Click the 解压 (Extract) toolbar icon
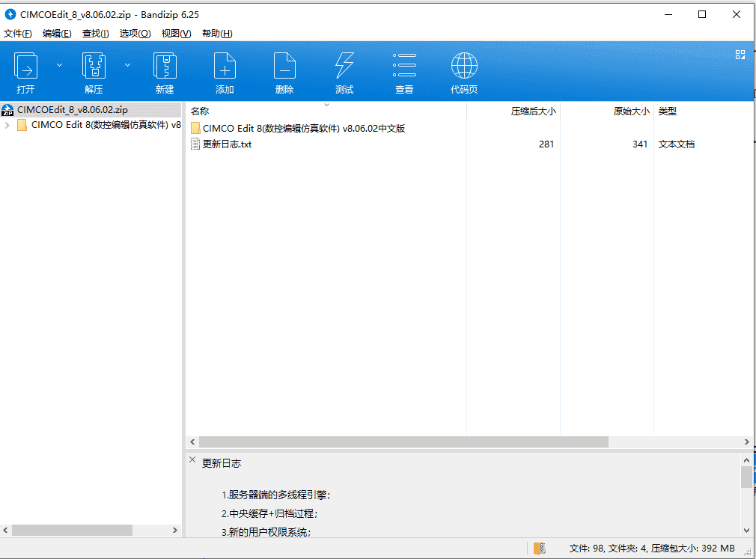The image size is (756, 559). (94, 66)
